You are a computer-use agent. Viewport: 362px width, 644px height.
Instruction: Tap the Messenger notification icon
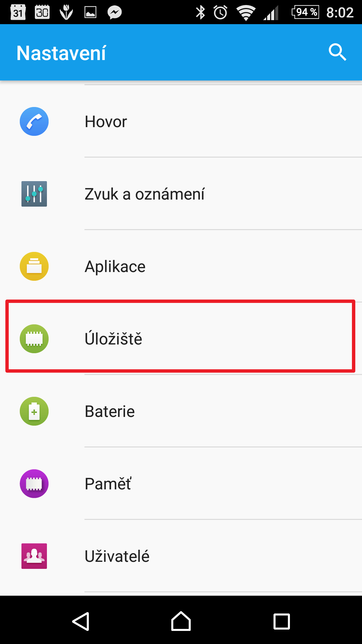114,12
